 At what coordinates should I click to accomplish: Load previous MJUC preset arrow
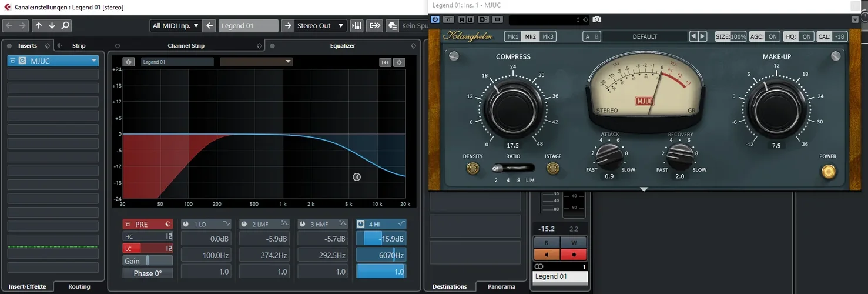pyautogui.click(x=693, y=36)
